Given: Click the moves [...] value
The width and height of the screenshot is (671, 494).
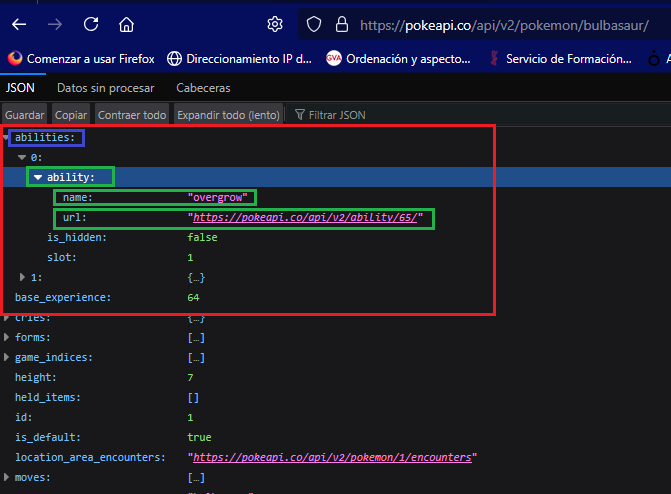Looking at the screenshot, I should click(x=196, y=477).
